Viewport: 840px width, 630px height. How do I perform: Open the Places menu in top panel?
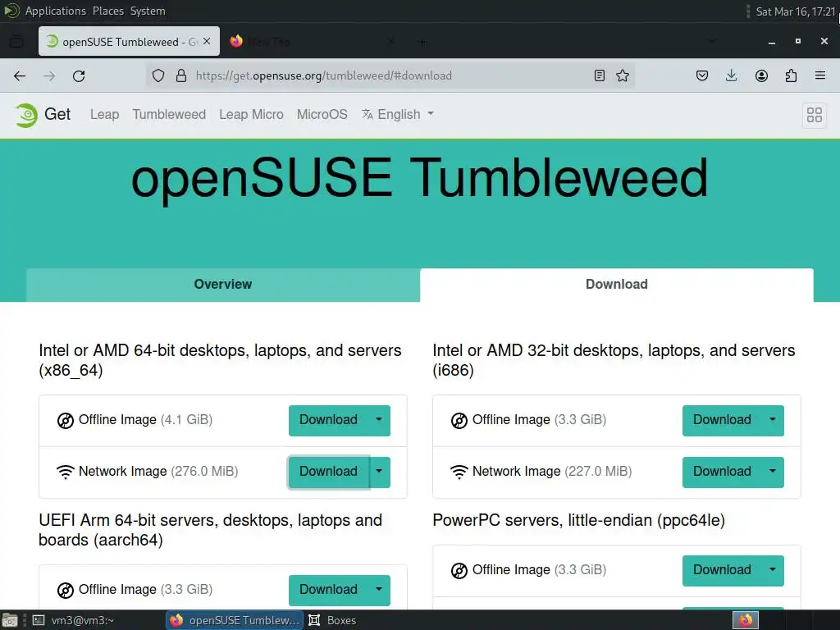108,11
